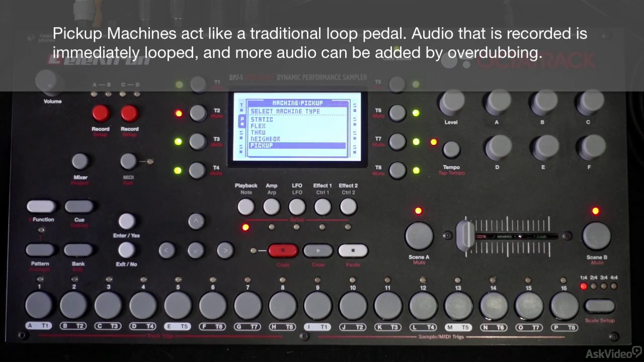Screen dimensions: 644x362
Task: Open the Effect 1 parameter page
Action: (x=323, y=207)
